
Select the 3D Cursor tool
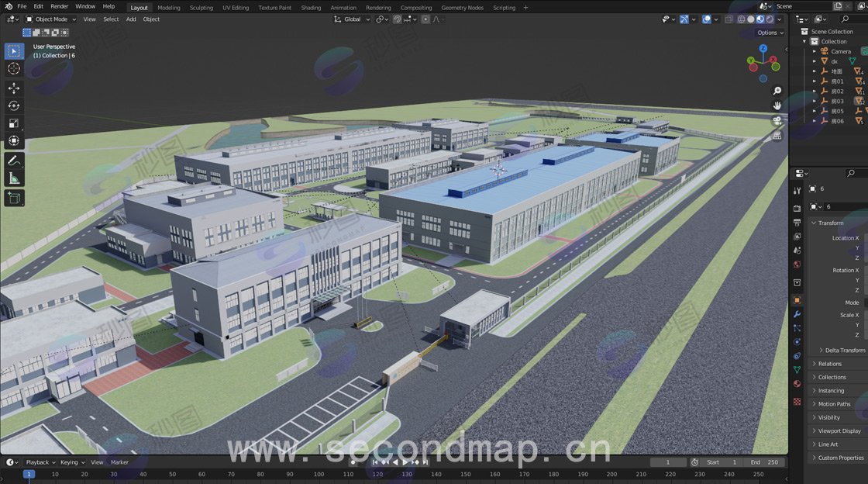(14, 68)
